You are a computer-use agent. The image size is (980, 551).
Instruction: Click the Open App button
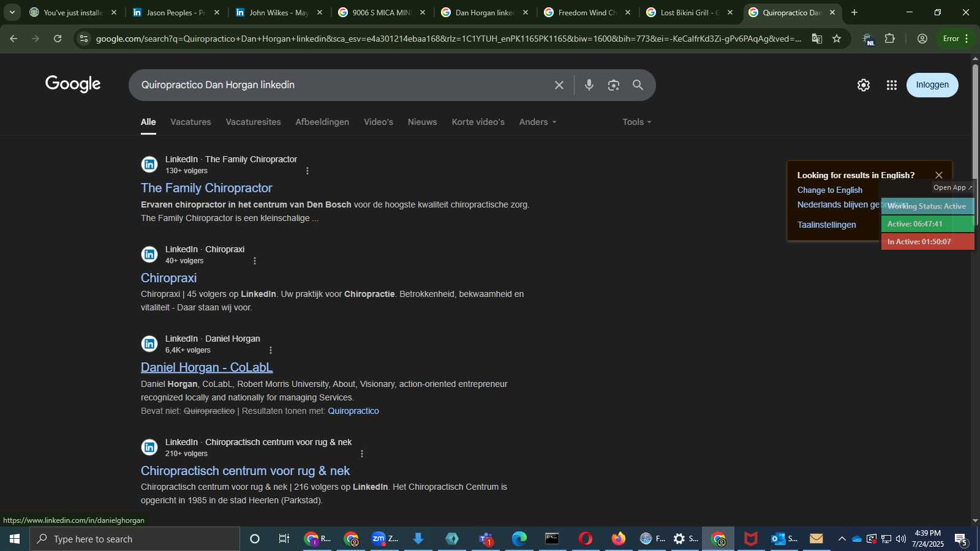click(952, 187)
